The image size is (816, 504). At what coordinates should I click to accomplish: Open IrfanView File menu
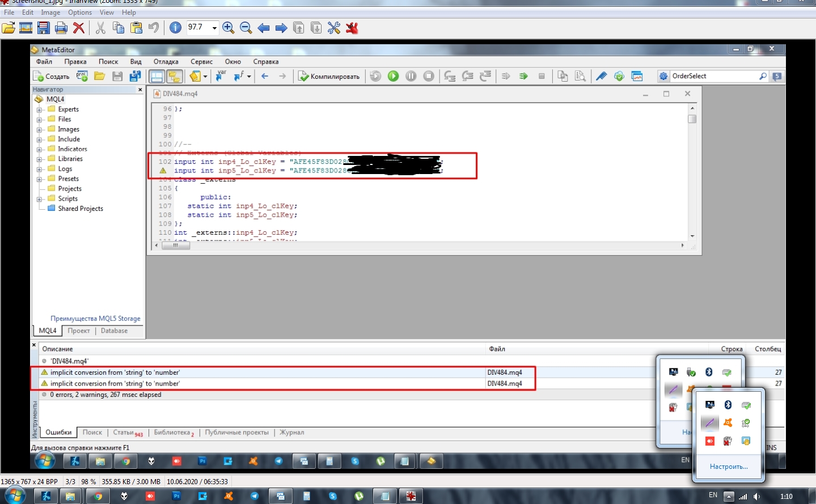[9, 12]
